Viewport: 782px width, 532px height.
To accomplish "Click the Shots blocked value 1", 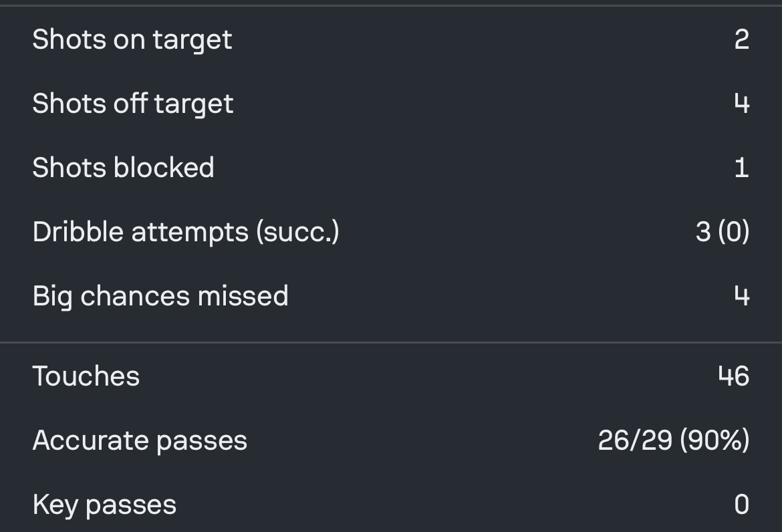I will pyautogui.click(x=742, y=168).
